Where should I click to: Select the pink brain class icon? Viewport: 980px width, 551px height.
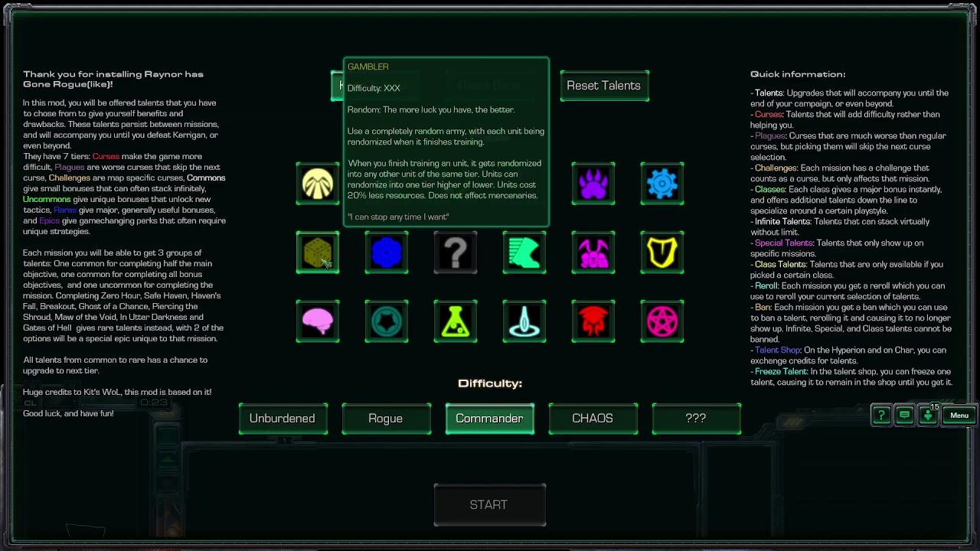(318, 321)
